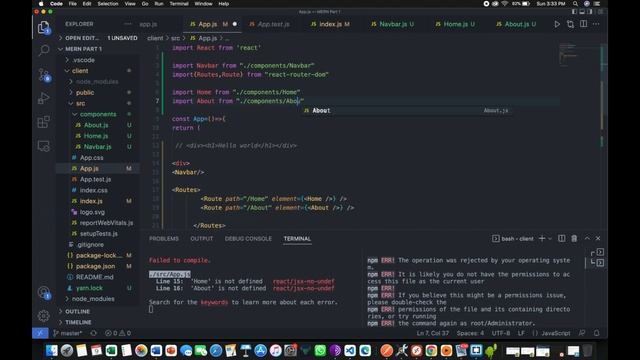This screenshot has width=640, height=360.
Task: Open the Selection menu in menu bar
Action: tap(108, 4)
